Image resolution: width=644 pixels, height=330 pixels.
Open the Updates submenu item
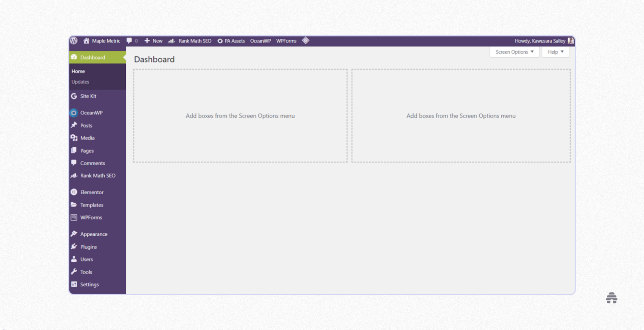[x=80, y=82]
